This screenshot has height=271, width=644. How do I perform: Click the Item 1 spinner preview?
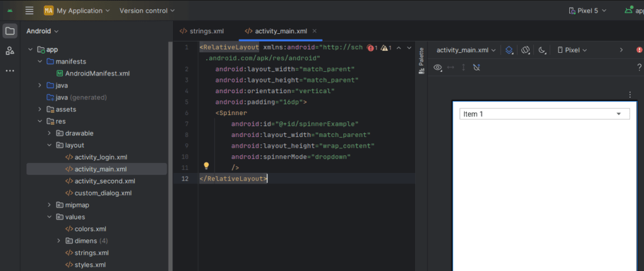[x=544, y=114]
